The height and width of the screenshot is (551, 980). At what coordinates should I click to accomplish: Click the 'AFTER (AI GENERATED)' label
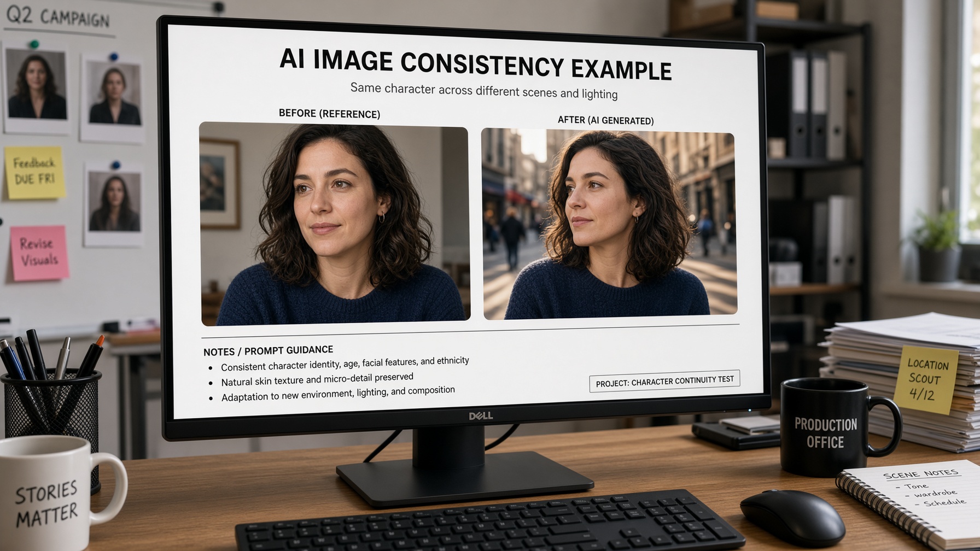pyautogui.click(x=605, y=120)
